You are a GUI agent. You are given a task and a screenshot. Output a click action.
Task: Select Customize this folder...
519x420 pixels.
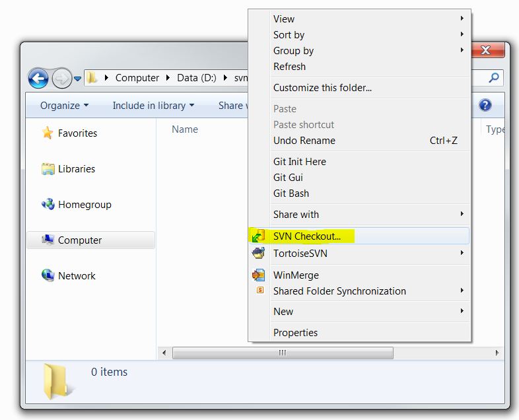coord(359,88)
